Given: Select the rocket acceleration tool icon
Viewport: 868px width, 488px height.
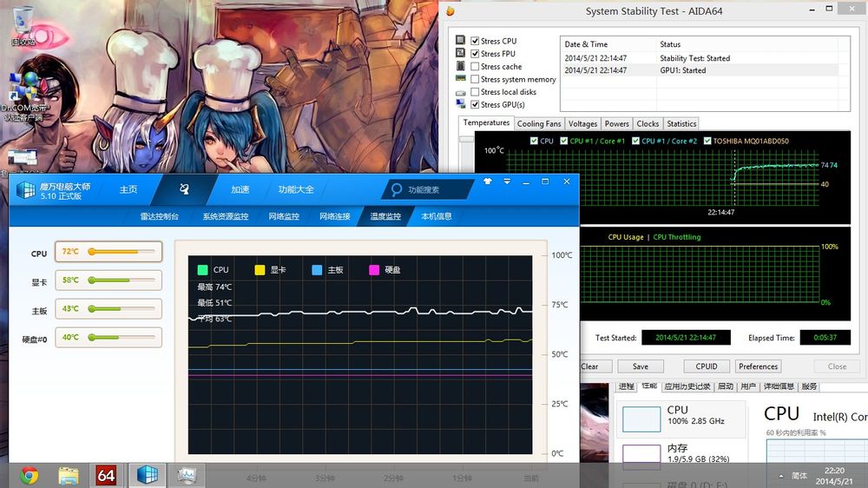Looking at the screenshot, I should pos(184,189).
